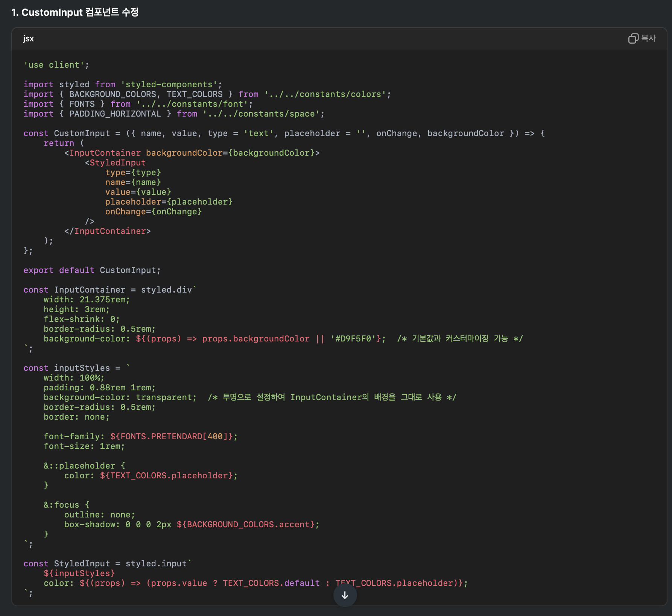This screenshot has height=616, width=672.
Task: Click the '<StyledInput' opening tag line
Action: click(115, 163)
